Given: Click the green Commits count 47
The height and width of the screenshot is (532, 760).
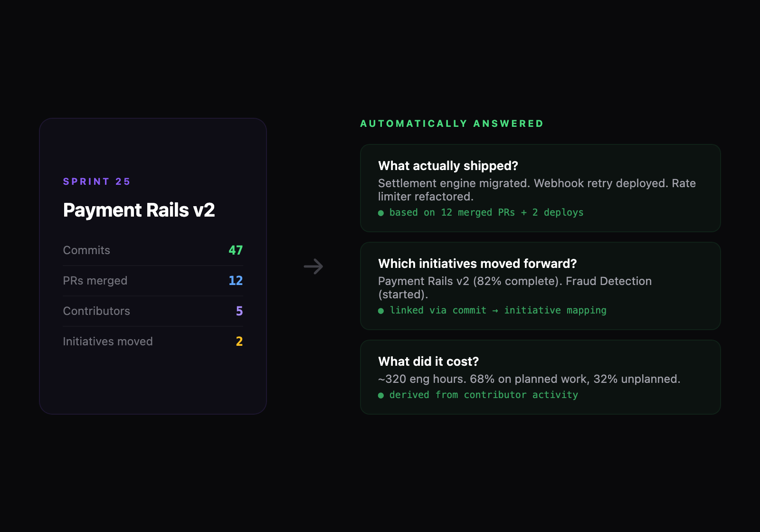Looking at the screenshot, I should 237,250.
